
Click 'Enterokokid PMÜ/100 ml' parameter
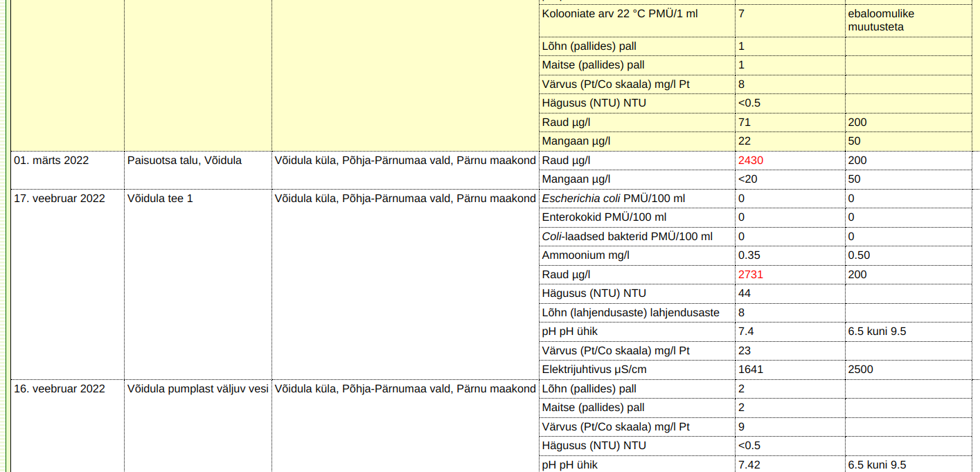[x=637, y=217]
